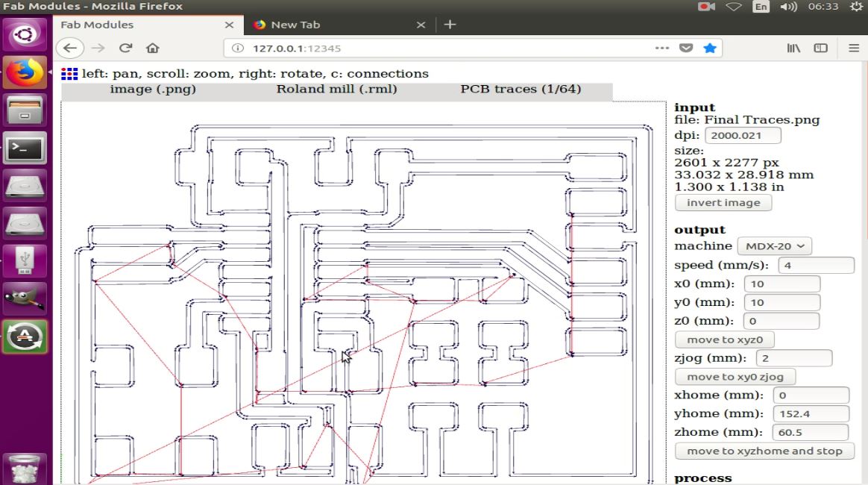Launch Terminal from the Ubuntu dock
Viewport: 868px width, 485px height.
25,148
